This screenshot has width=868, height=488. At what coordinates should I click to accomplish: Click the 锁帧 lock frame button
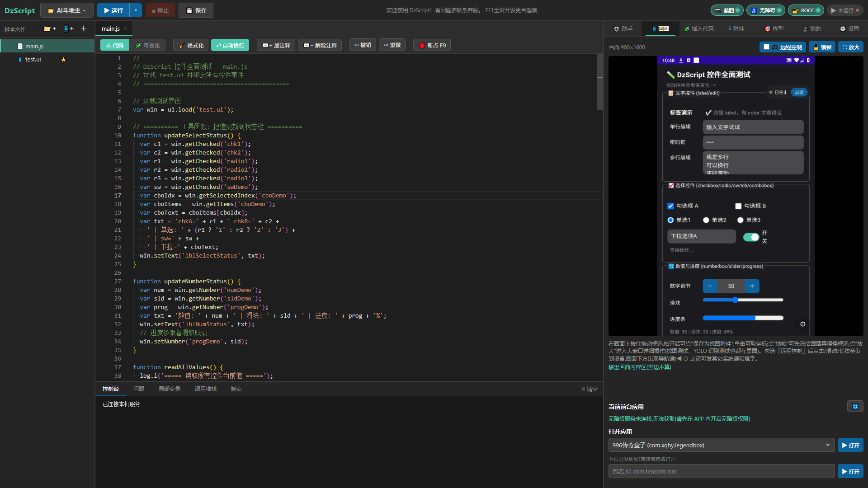tap(822, 47)
